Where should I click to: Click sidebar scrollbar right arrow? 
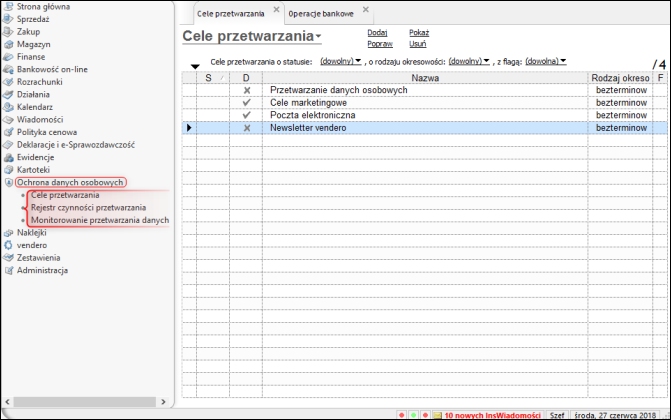point(163,402)
